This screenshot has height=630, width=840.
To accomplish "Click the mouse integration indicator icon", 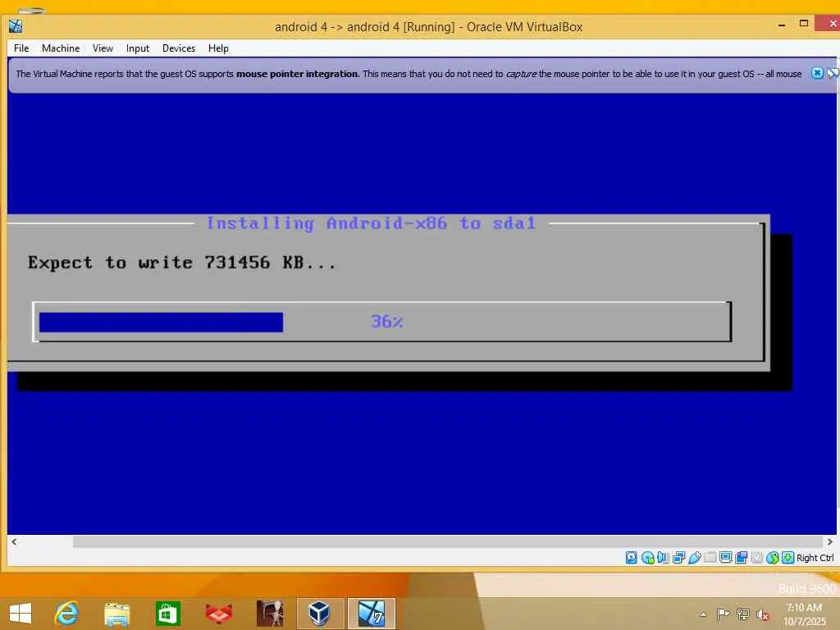I will point(773,558).
